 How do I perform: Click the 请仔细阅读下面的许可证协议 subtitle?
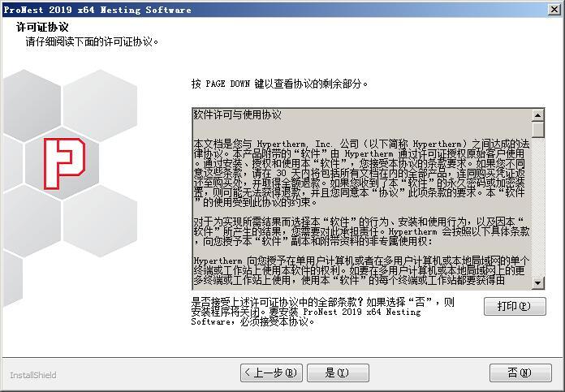[x=92, y=41]
